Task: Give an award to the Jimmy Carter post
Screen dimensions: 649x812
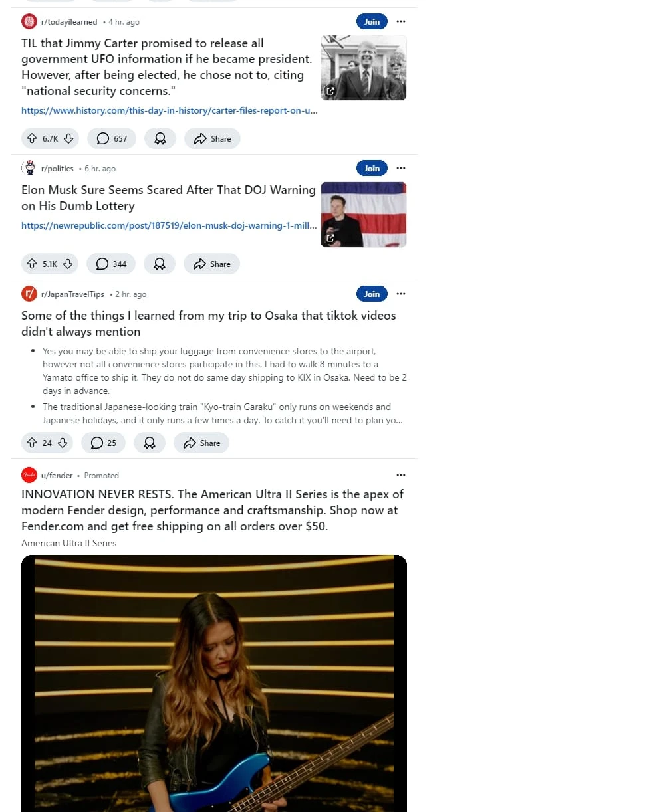Action: [x=160, y=138]
